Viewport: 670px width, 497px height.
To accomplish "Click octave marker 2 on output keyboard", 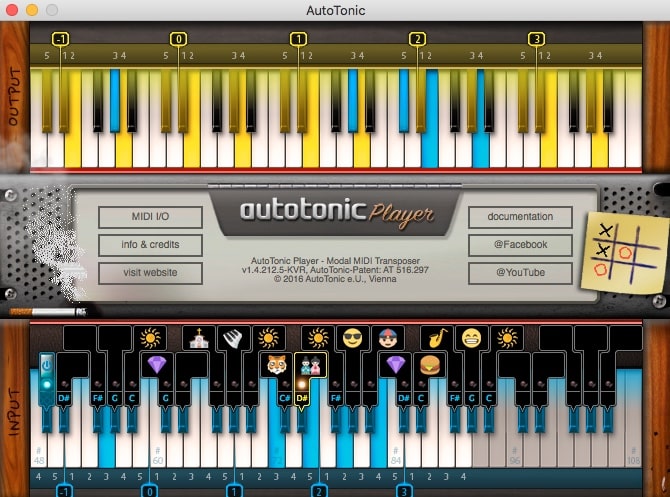I will (417, 39).
